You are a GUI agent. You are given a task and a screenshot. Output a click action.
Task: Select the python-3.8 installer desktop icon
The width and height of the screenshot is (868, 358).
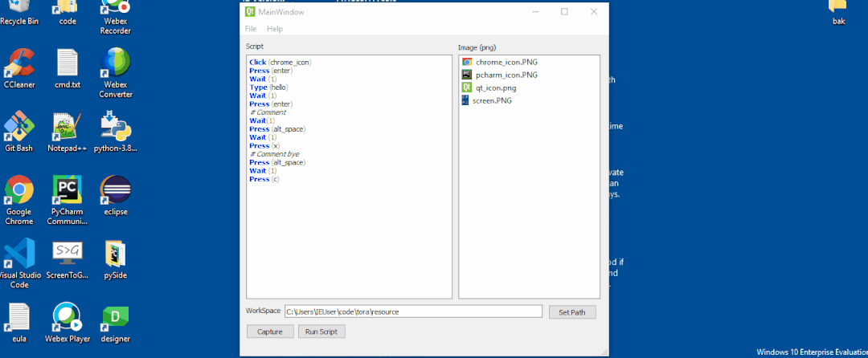tap(116, 132)
